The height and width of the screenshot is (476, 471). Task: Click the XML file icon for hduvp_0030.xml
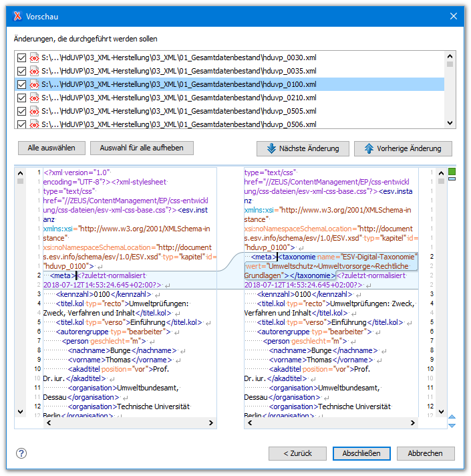[x=33, y=58]
